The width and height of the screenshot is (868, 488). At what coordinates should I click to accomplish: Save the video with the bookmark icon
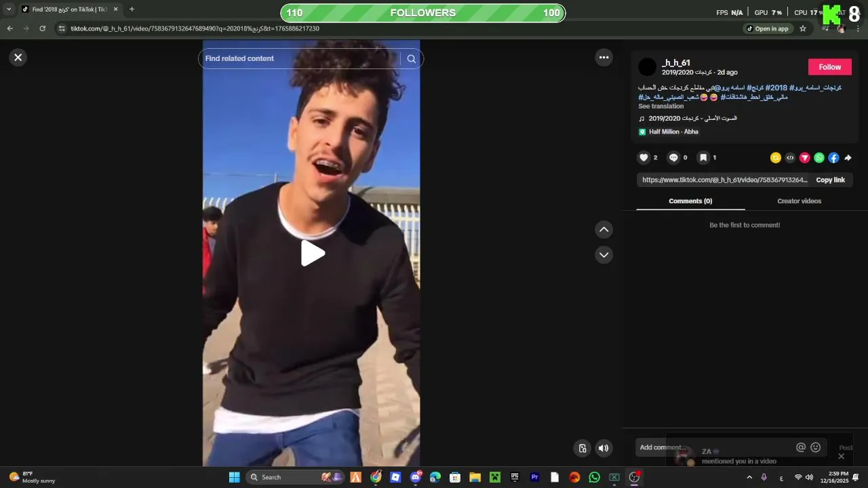pyautogui.click(x=703, y=158)
